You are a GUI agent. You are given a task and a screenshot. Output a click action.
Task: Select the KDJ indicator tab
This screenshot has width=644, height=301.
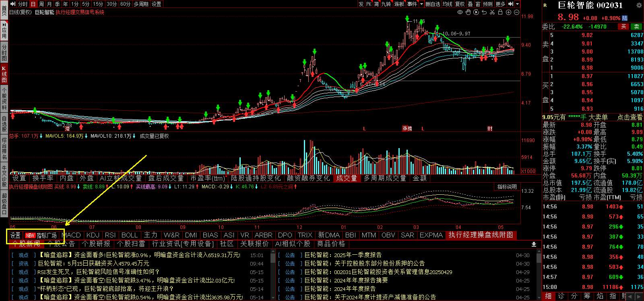pyautogui.click(x=93, y=235)
